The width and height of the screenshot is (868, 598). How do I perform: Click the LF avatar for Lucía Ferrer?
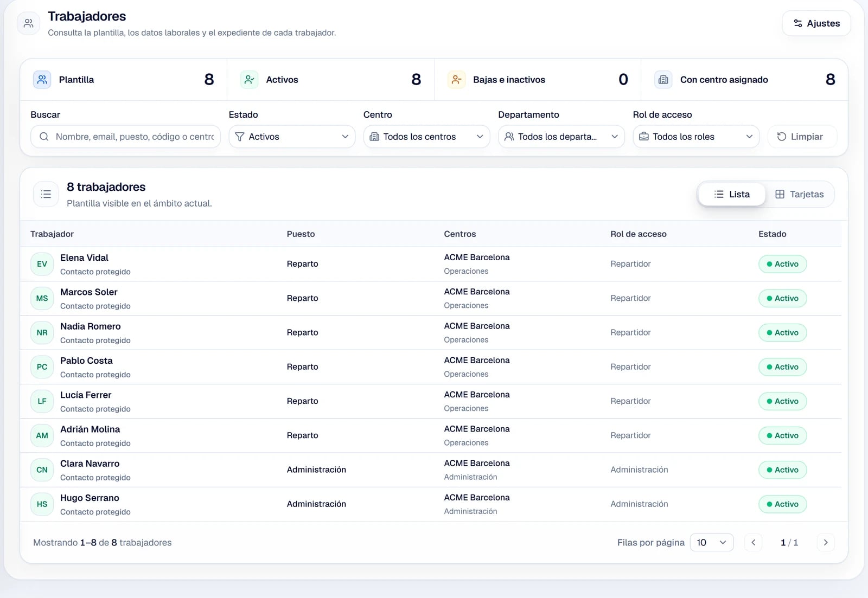tap(42, 401)
